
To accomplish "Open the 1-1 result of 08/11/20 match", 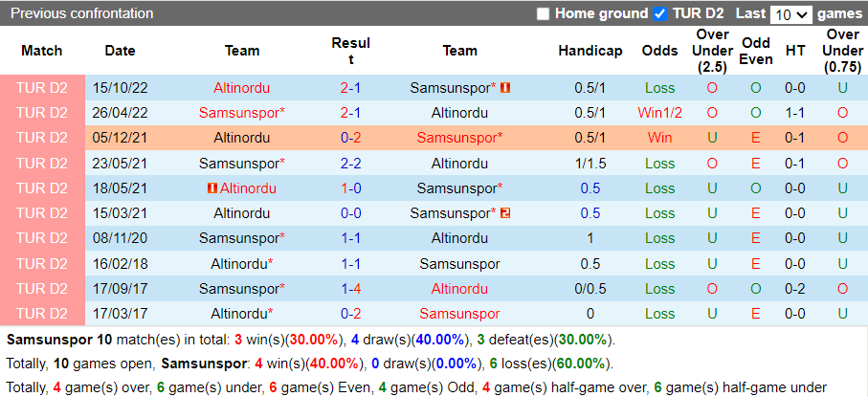I will [351, 238].
